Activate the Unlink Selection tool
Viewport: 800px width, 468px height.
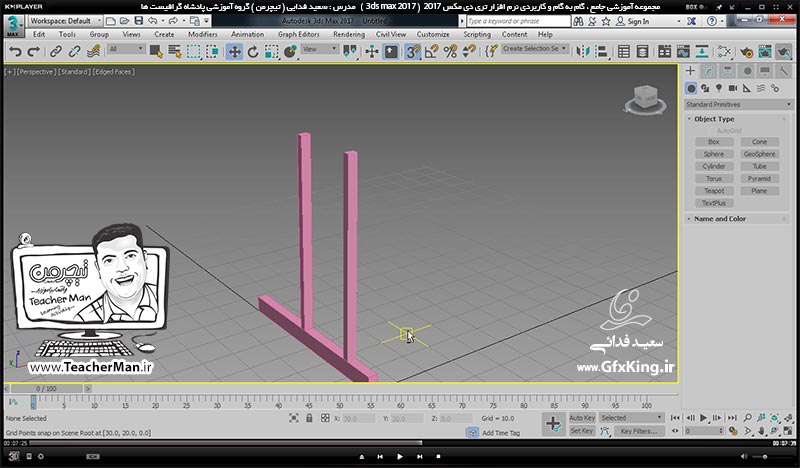tap(74, 52)
